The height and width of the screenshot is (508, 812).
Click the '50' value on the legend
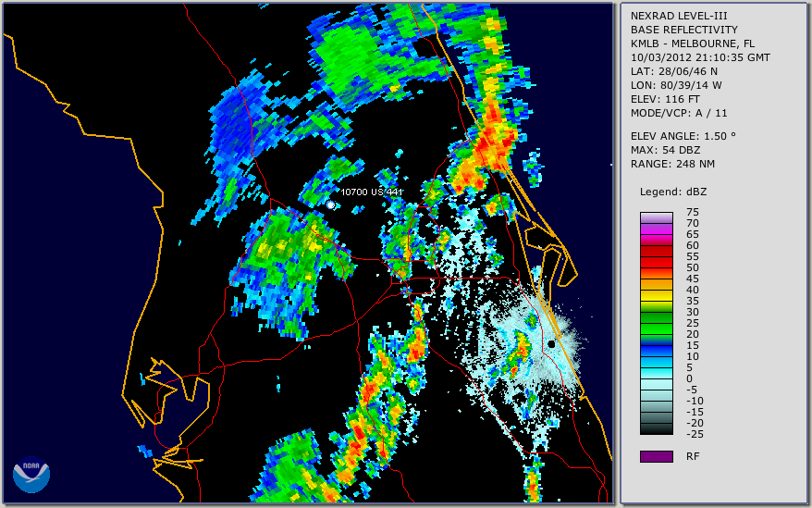coord(693,267)
